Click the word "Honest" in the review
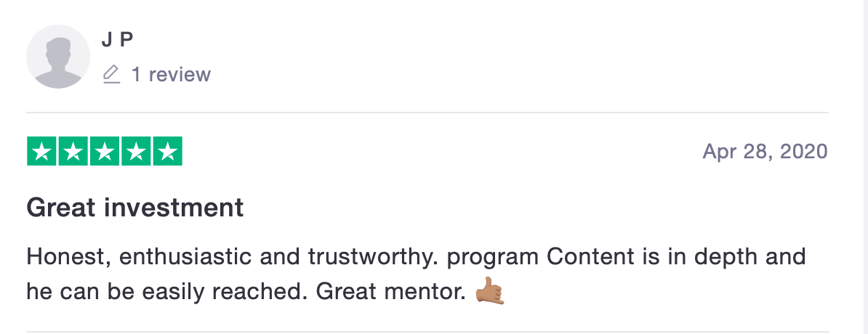This screenshot has height=334, width=868. (x=60, y=256)
